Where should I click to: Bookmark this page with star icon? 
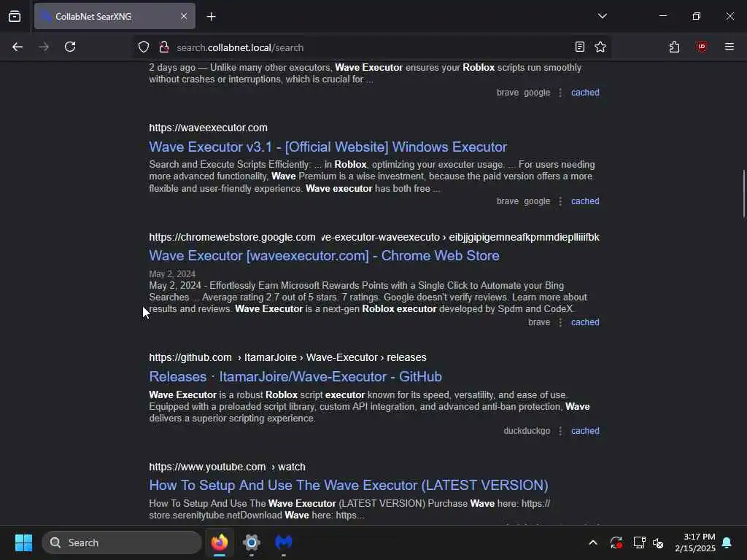click(600, 47)
